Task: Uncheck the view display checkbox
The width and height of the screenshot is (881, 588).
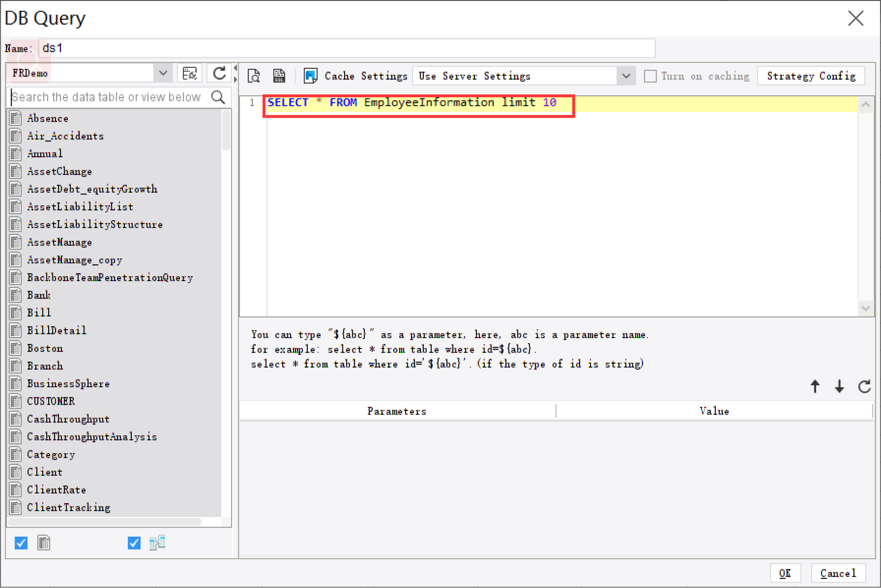Action: pos(134,543)
